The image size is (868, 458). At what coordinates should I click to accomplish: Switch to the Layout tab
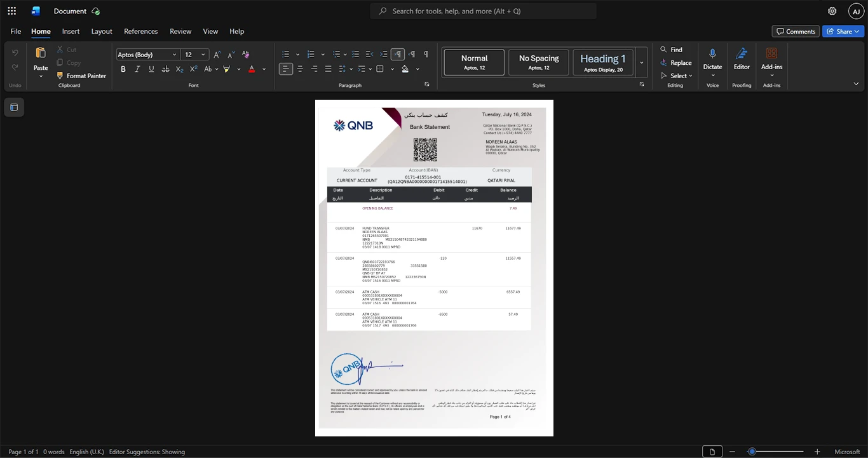(x=102, y=31)
